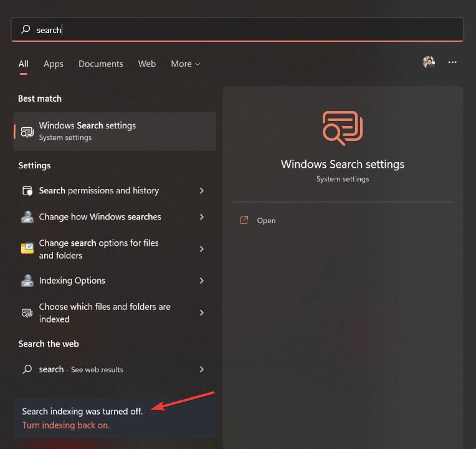Click the Search indexing was turned off message
The image size is (476, 449).
click(82, 412)
